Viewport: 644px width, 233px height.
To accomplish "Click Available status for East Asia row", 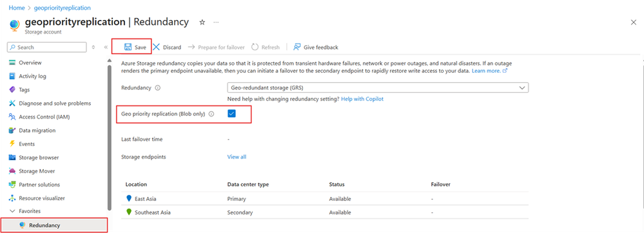I will [340, 199].
